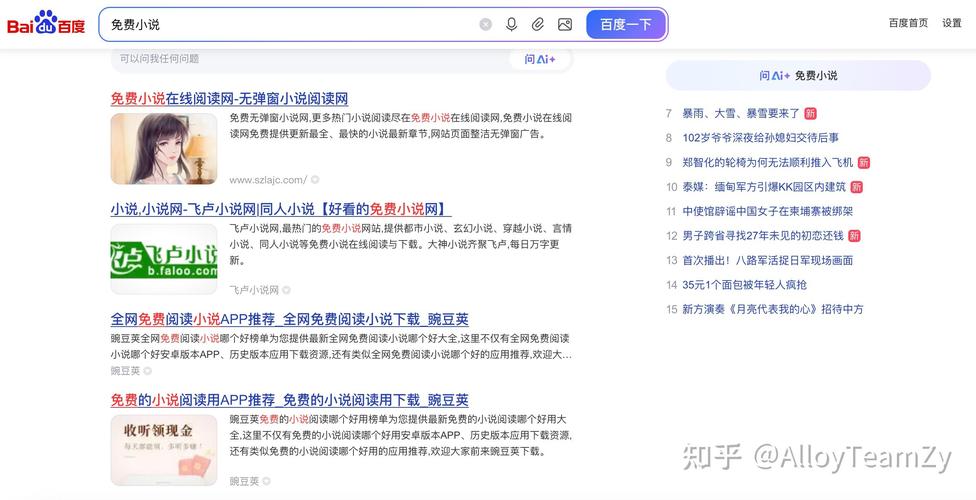976x500 pixels.
Task: Open hot topic 暴雨、大雪、暴雪要来了
Action: click(741, 113)
